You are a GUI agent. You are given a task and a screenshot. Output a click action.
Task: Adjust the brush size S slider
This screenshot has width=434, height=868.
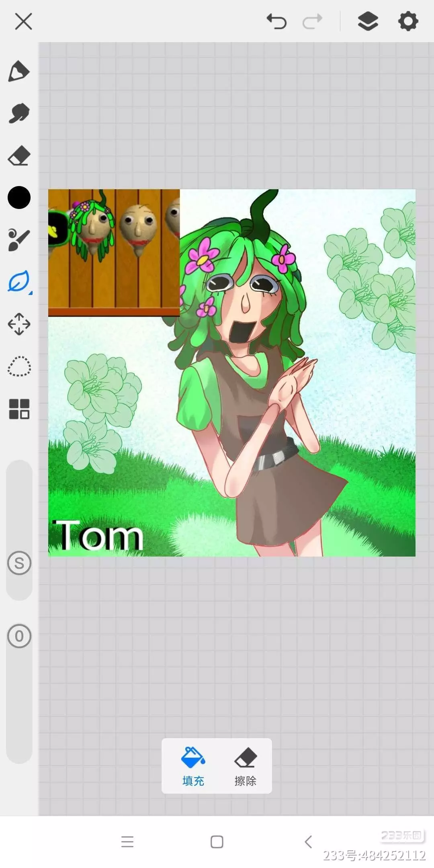coord(19,563)
